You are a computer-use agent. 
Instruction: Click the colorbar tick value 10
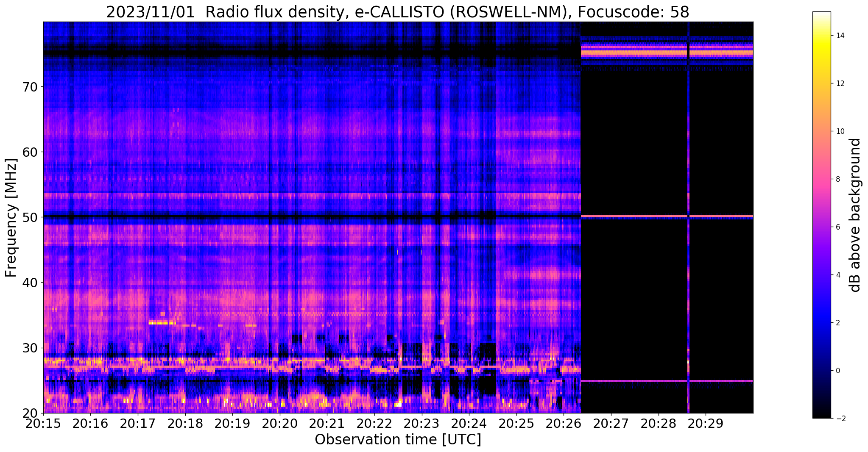[840, 131]
